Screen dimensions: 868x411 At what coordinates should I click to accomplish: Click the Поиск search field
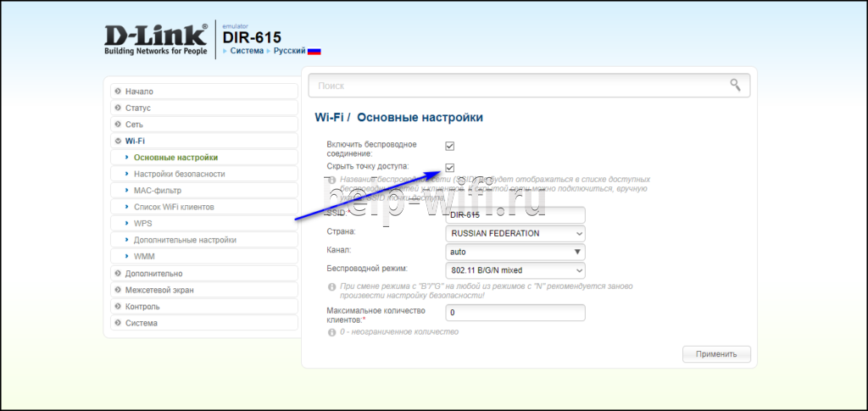(x=517, y=86)
